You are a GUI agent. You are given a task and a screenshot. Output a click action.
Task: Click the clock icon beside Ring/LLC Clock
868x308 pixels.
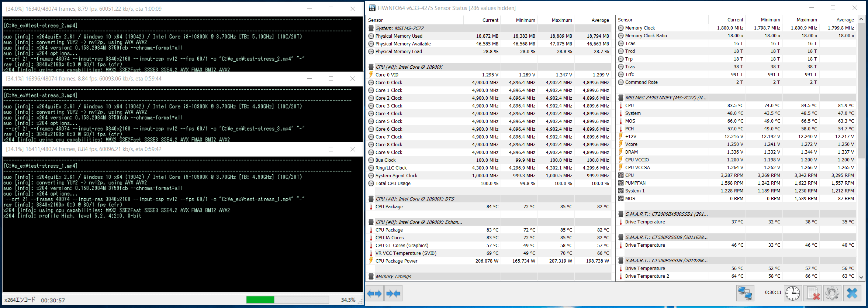click(x=371, y=168)
